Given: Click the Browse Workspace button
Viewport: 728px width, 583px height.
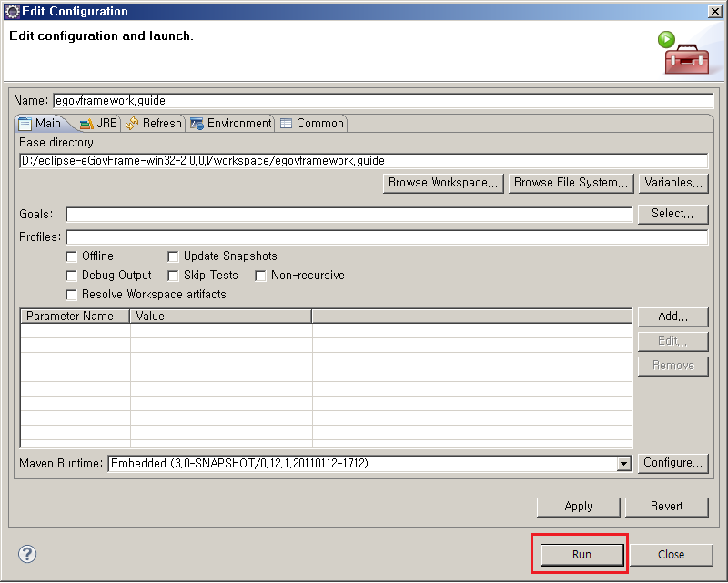Looking at the screenshot, I should 443,183.
